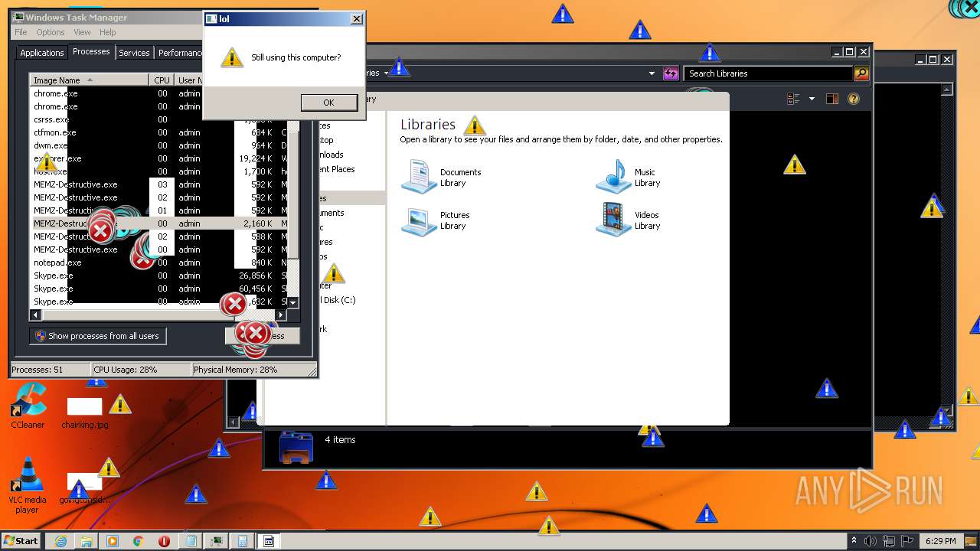Click the Start button

(x=21, y=541)
